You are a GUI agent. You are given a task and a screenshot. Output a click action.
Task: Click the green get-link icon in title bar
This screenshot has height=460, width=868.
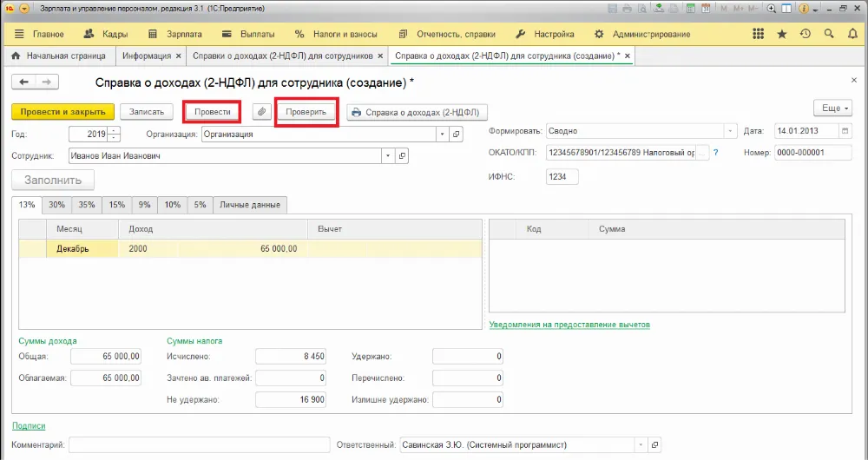point(659,9)
